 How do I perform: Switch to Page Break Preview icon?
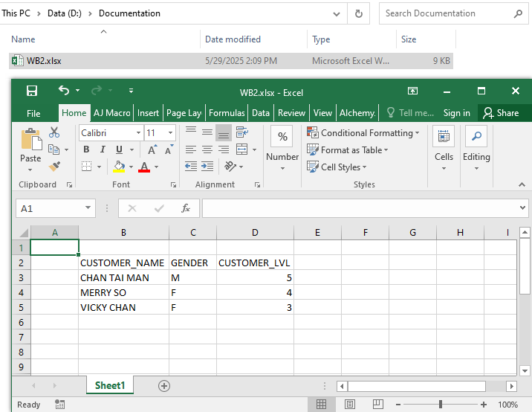click(378, 405)
